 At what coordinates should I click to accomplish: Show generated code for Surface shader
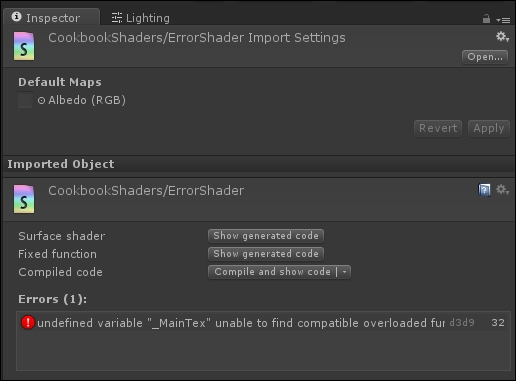pyautogui.click(x=266, y=236)
